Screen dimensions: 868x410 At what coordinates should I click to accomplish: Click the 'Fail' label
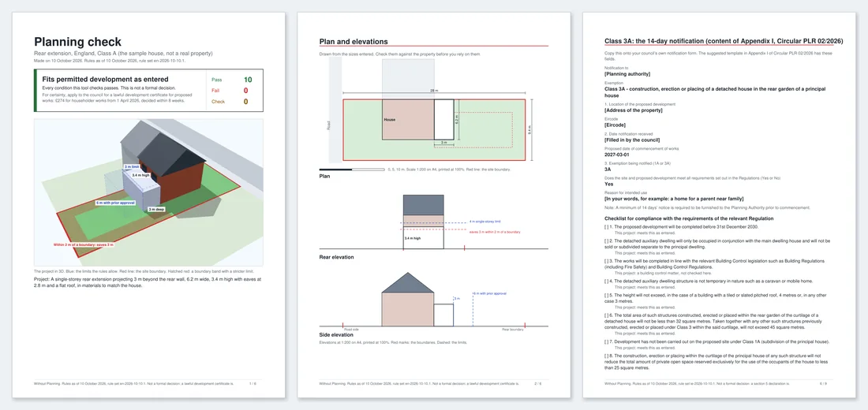click(215, 91)
